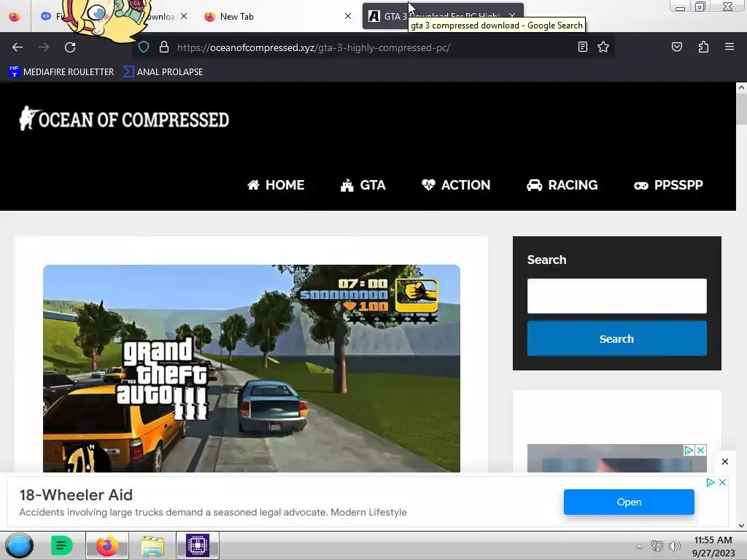Image resolution: width=747 pixels, height=560 pixels.
Task: Open the clock showing 11:55 AM
Action: point(713,546)
